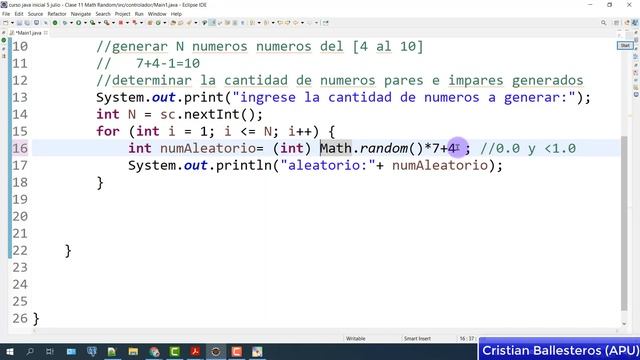Viewport: 640px width, 360px height.
Task: Open the Refactor menu
Action: [57, 14]
